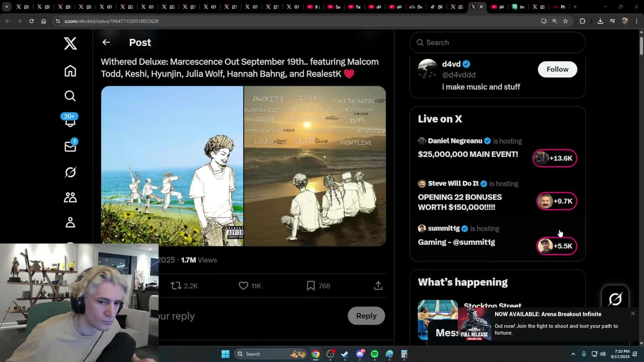This screenshot has width=644, height=362.
Task: Click the Reply button
Action: click(366, 316)
